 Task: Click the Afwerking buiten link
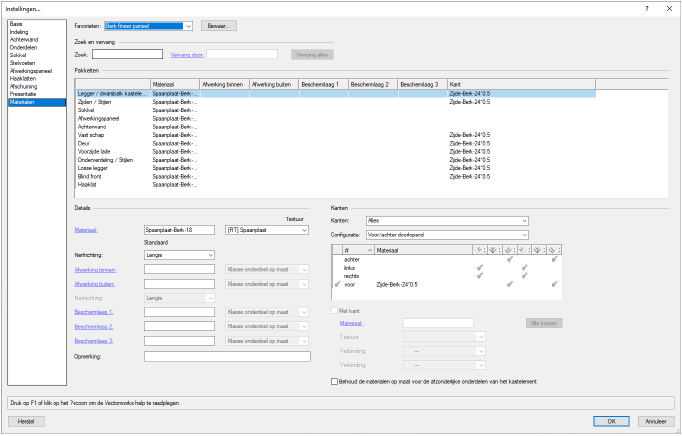(95, 284)
